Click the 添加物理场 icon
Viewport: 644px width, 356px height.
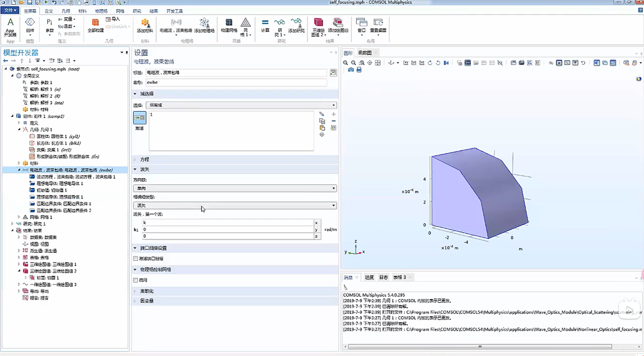(204, 25)
